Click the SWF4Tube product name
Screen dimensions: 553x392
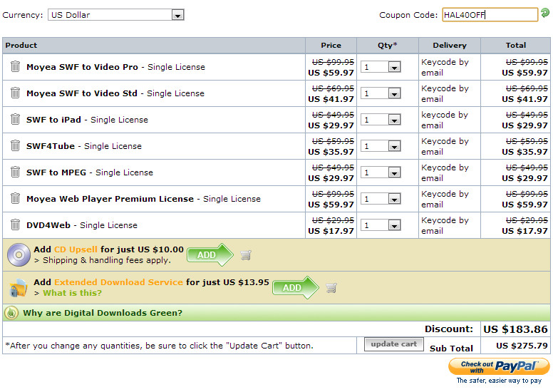click(51, 145)
